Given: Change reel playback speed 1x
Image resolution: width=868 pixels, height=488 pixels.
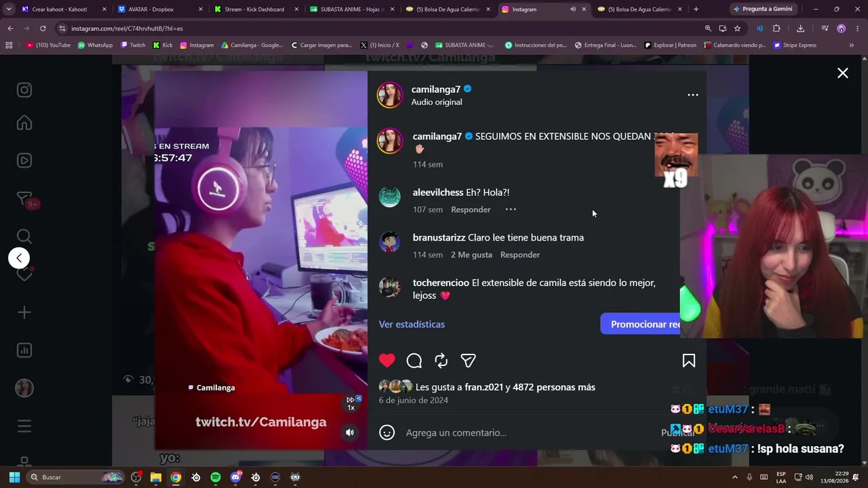Looking at the screenshot, I should pos(351,403).
